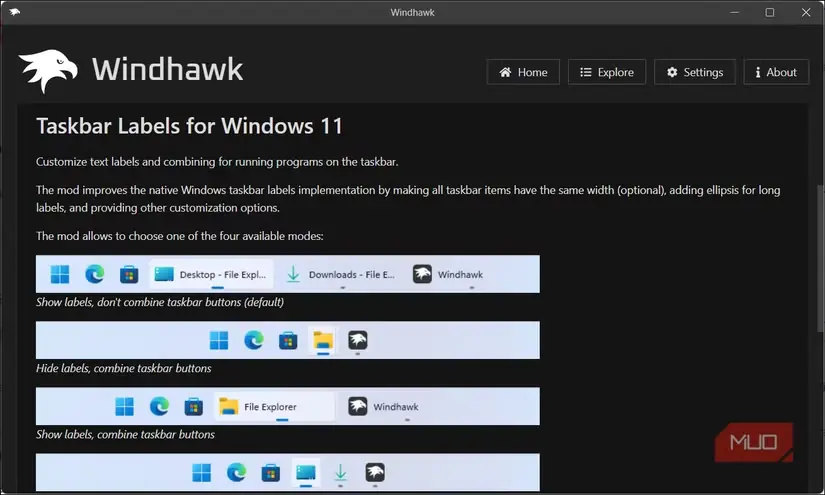
Task: Click the Edge icon in second preview
Action: [x=254, y=340]
